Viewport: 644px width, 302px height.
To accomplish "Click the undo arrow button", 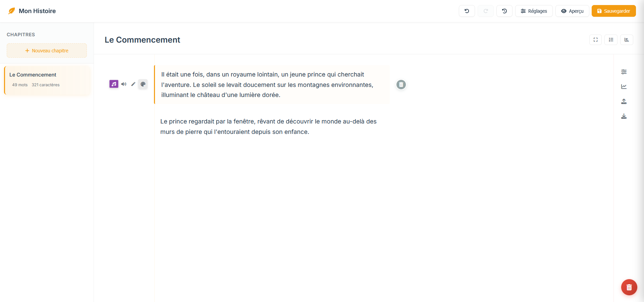I will pos(467,11).
